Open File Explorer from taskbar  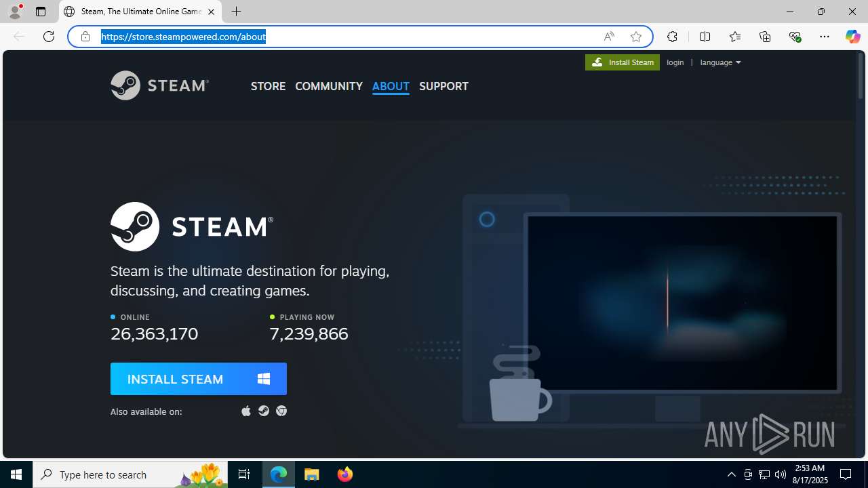(312, 474)
